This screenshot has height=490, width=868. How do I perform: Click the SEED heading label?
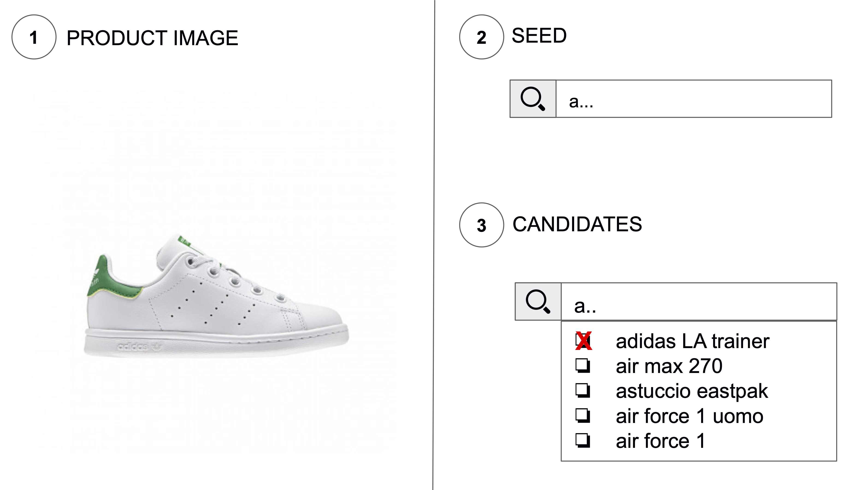pos(539,35)
